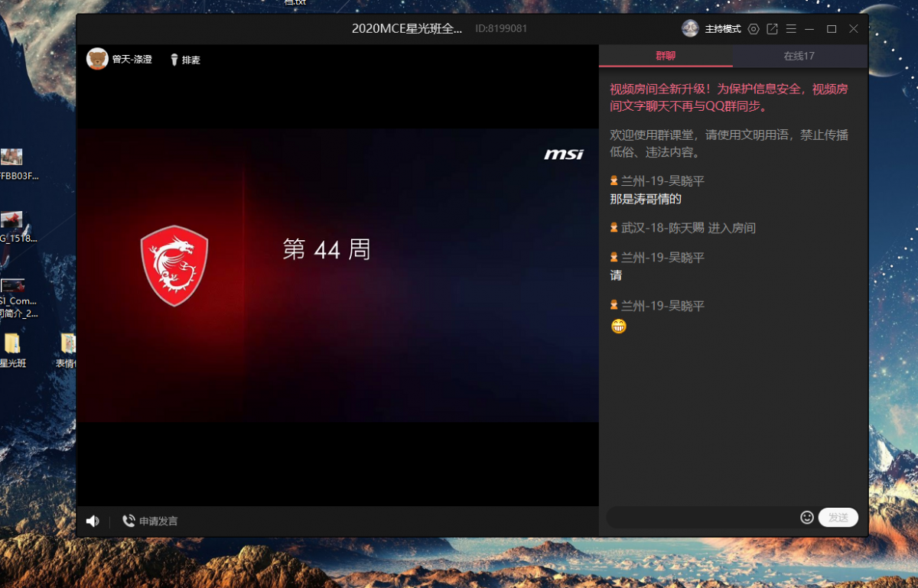Open the three-line menu in title bar
Screen dimensions: 918x588
tap(791, 29)
